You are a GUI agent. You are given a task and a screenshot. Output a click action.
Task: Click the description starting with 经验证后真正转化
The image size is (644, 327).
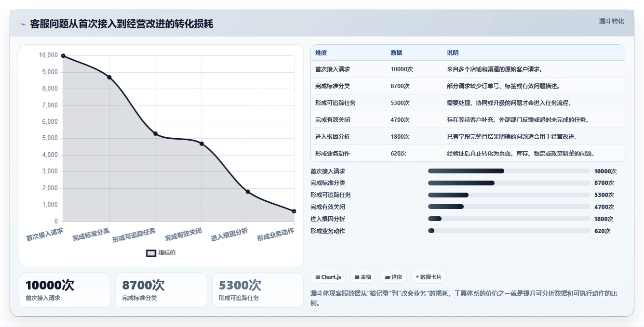[x=522, y=154]
